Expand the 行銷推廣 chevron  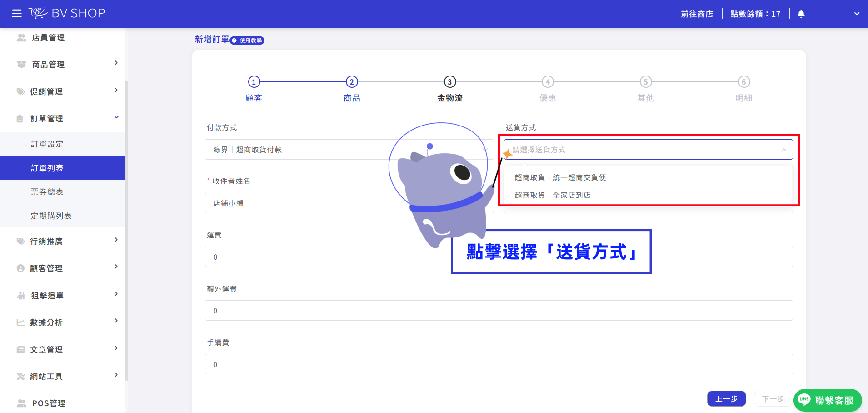(x=116, y=240)
